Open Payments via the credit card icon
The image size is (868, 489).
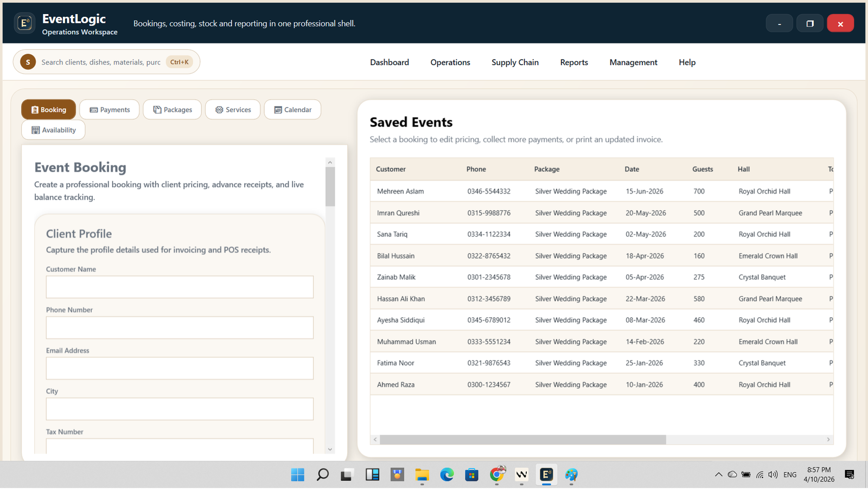click(x=94, y=110)
